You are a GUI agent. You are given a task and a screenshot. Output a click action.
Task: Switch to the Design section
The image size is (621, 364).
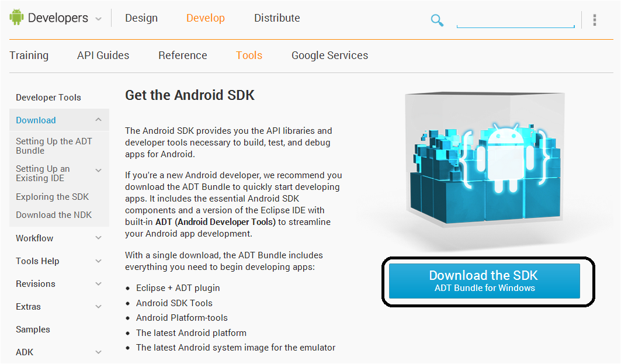click(141, 18)
